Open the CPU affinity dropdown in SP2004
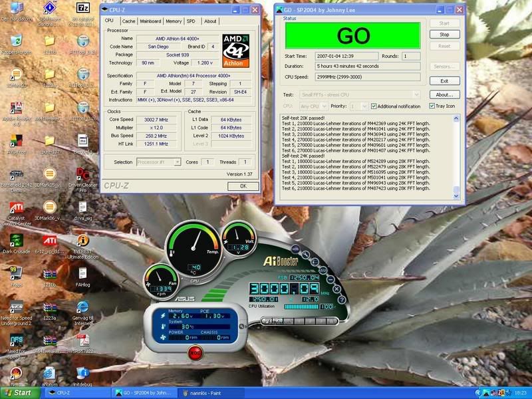 [x=313, y=106]
